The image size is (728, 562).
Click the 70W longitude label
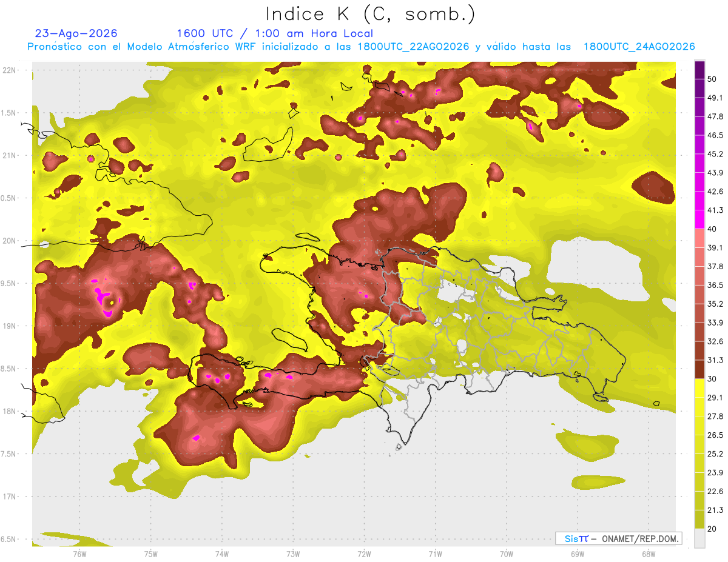point(506,554)
